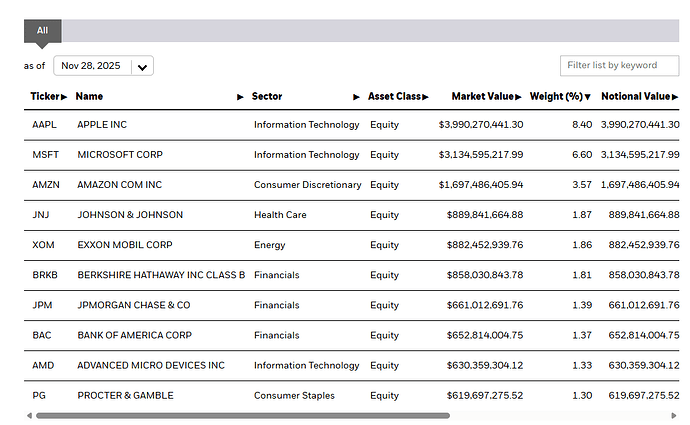The width and height of the screenshot is (690, 425).
Task: Click the MICROSOFT CORP name
Action: 120,155
